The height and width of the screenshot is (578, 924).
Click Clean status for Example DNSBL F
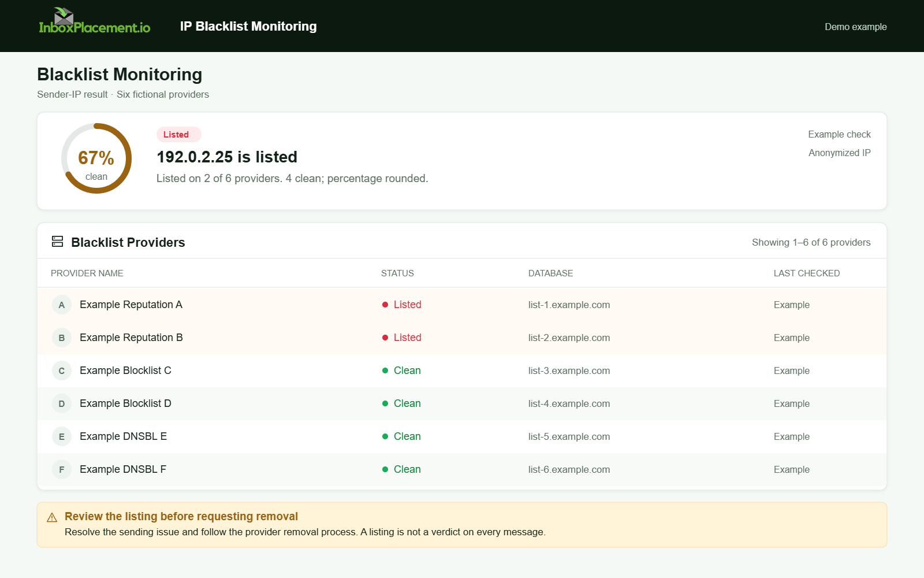coord(401,469)
